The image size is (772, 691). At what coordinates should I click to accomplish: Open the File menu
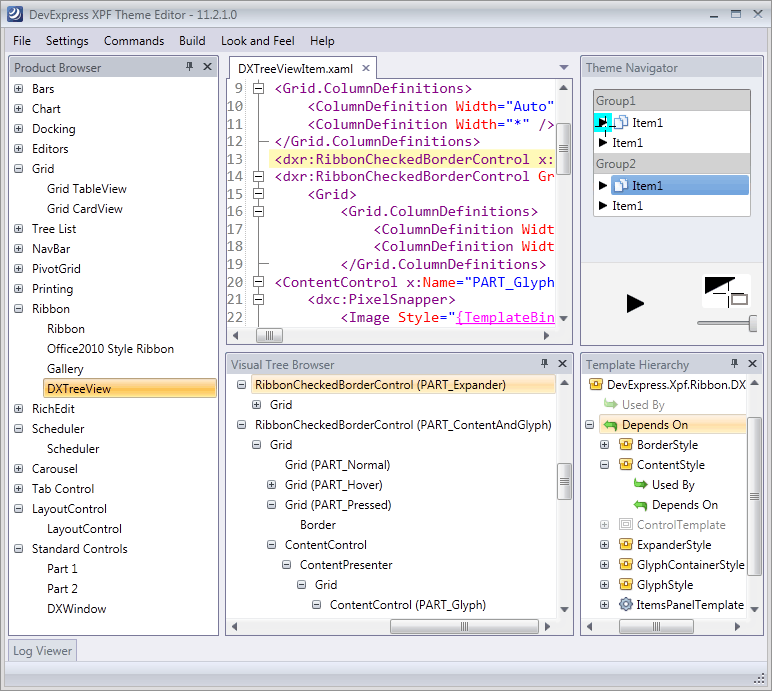coord(22,41)
